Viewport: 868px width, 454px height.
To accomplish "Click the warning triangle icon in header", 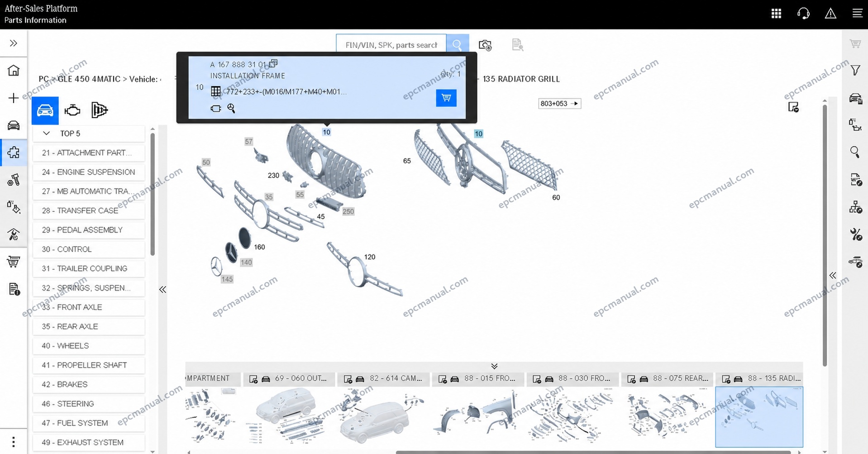I will tap(830, 14).
